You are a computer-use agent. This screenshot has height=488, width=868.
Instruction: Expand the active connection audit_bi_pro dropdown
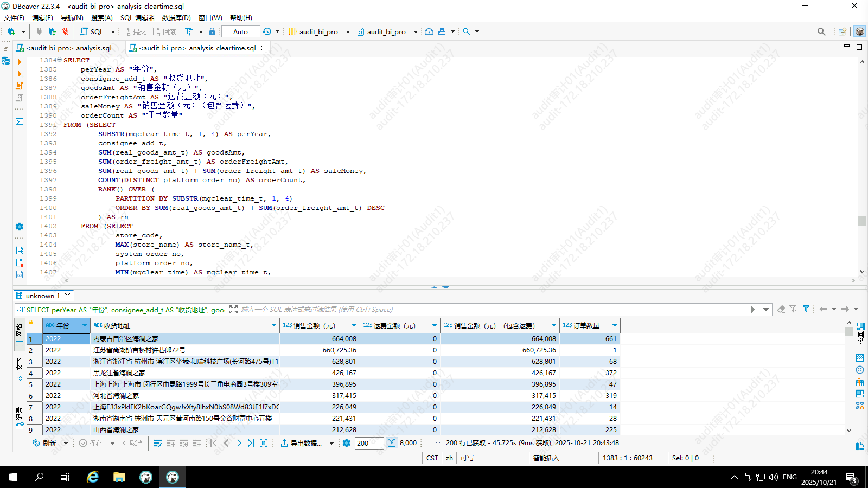point(348,31)
